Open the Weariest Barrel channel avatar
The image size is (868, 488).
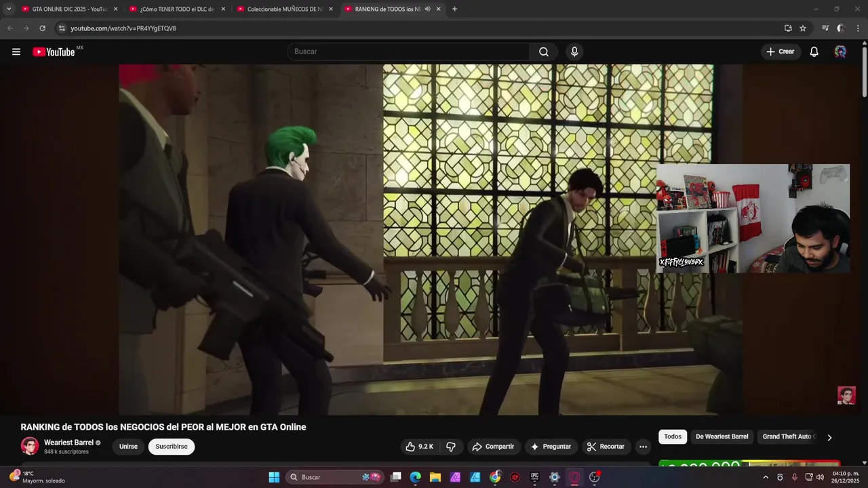(x=30, y=446)
